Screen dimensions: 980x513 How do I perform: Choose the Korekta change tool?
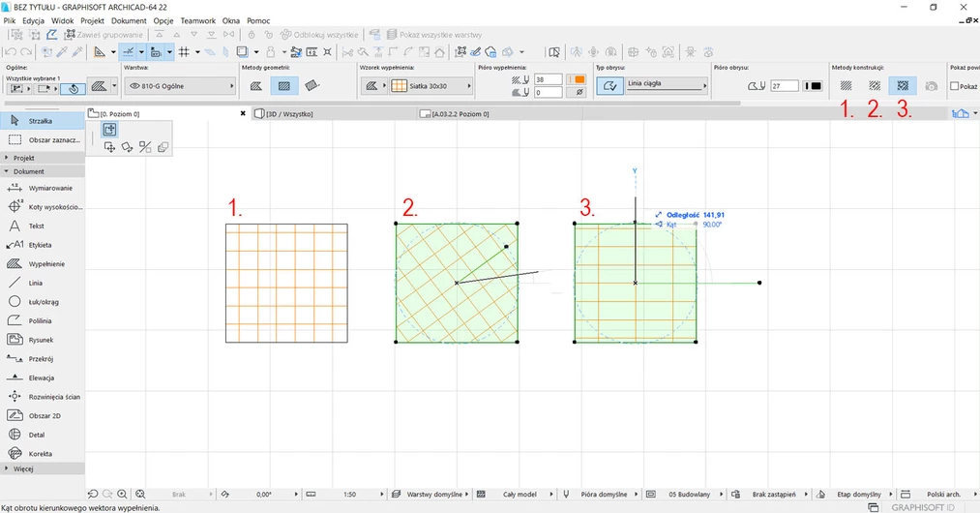coord(43,454)
